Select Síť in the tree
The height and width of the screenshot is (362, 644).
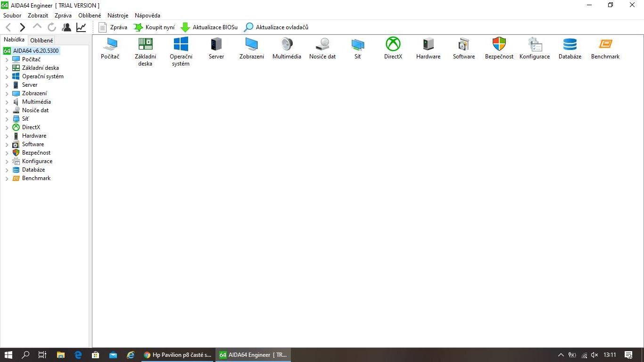[25, 119]
